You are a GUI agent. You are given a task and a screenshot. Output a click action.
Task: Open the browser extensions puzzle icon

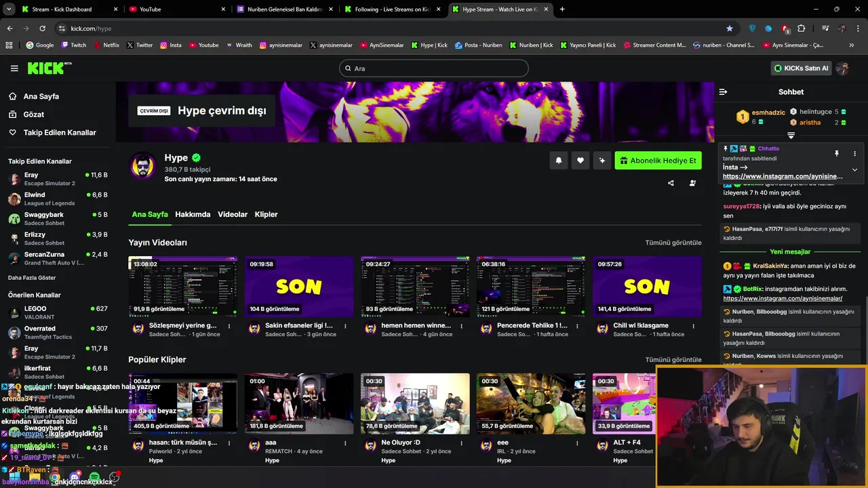click(x=802, y=28)
